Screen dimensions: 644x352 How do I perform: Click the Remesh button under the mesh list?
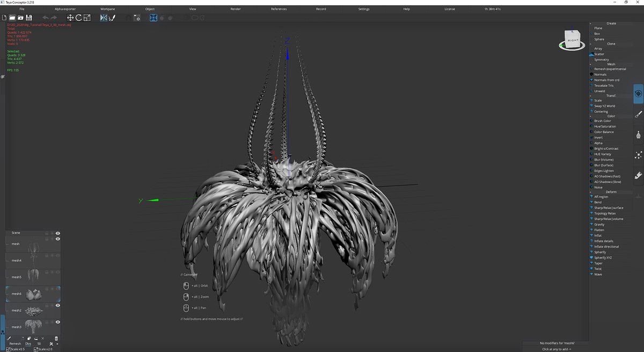click(15, 343)
